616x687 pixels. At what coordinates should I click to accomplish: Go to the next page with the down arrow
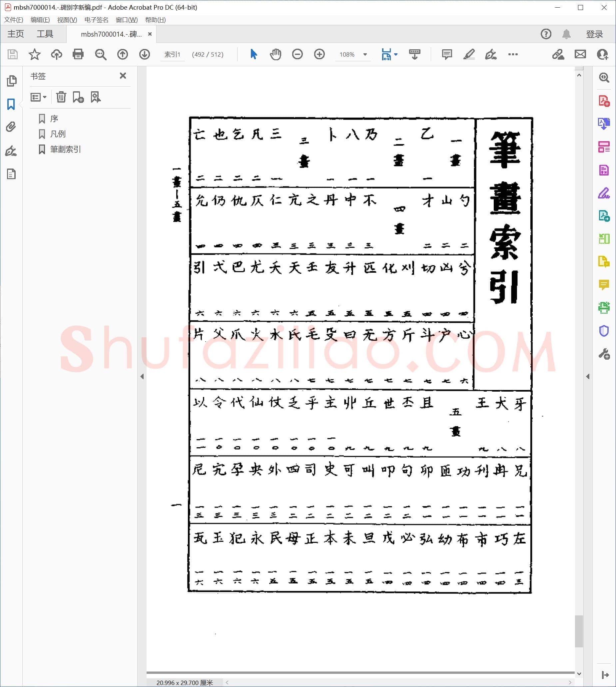click(x=145, y=54)
